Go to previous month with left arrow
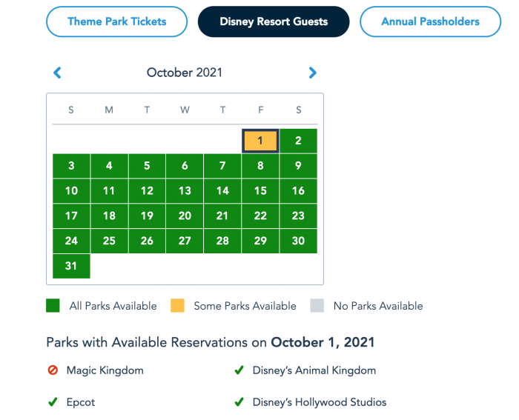This screenshot has height=420, width=519. (57, 73)
